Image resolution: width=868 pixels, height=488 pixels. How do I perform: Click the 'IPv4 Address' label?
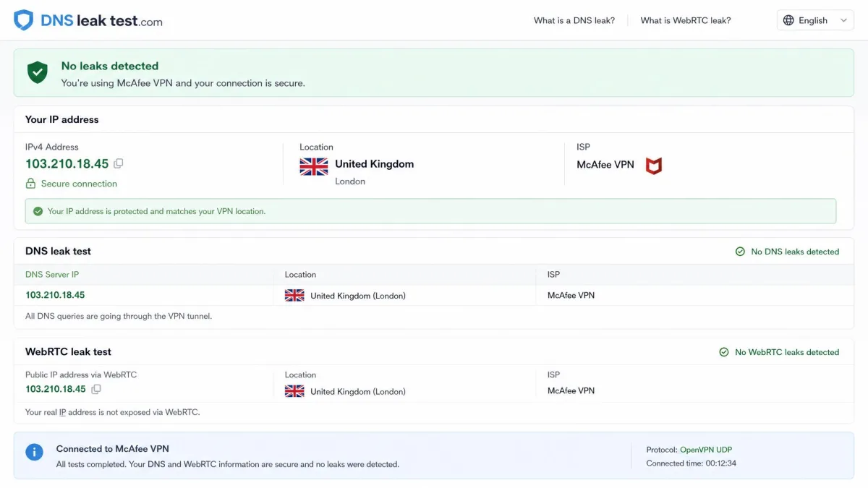point(52,147)
